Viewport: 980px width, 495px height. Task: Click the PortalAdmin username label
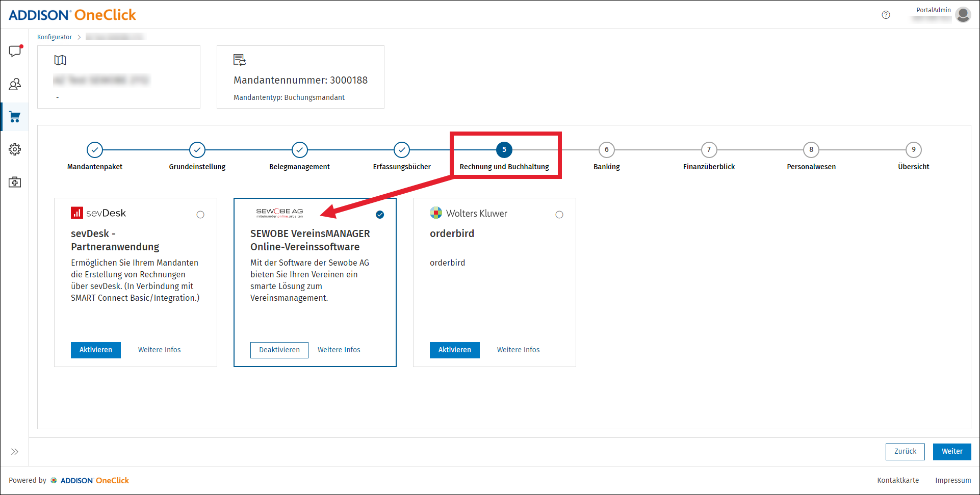(x=934, y=10)
